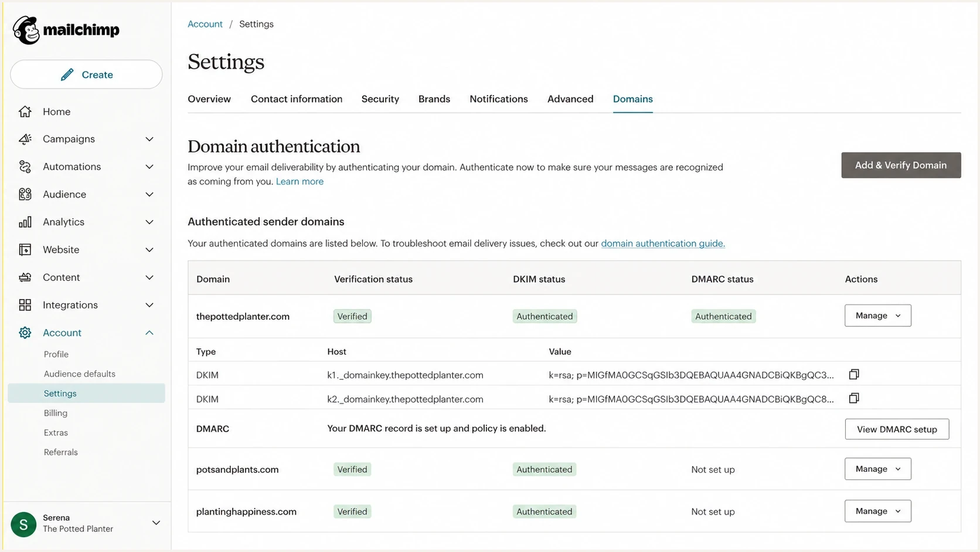Screen dimensions: 980x552
Task: Expand the Analytics menu chevron
Action: click(x=149, y=222)
